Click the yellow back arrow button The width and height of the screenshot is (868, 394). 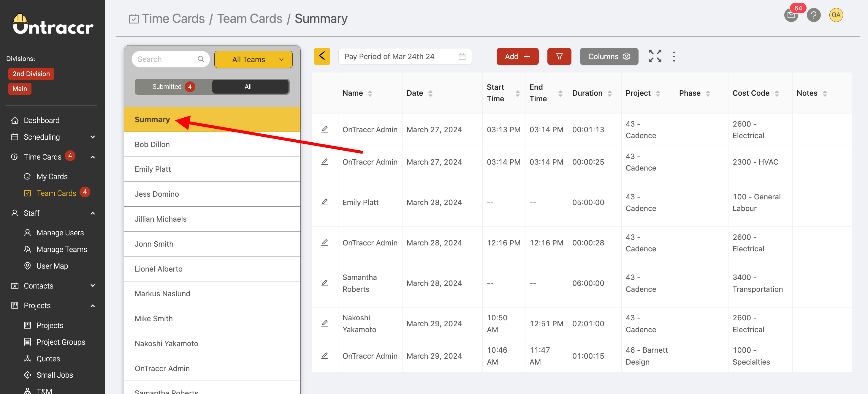[322, 56]
